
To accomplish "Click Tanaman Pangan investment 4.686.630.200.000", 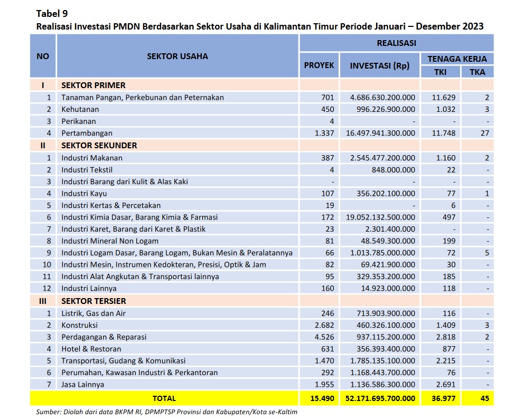I will click(382, 98).
